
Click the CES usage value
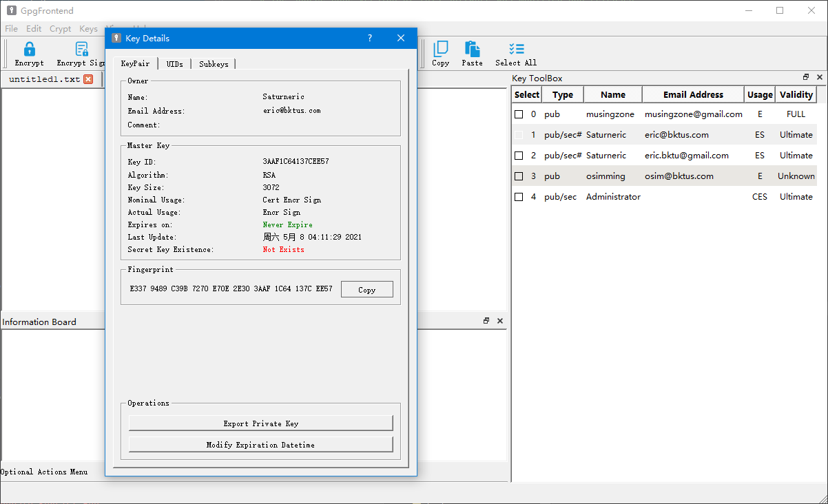pyautogui.click(x=760, y=196)
